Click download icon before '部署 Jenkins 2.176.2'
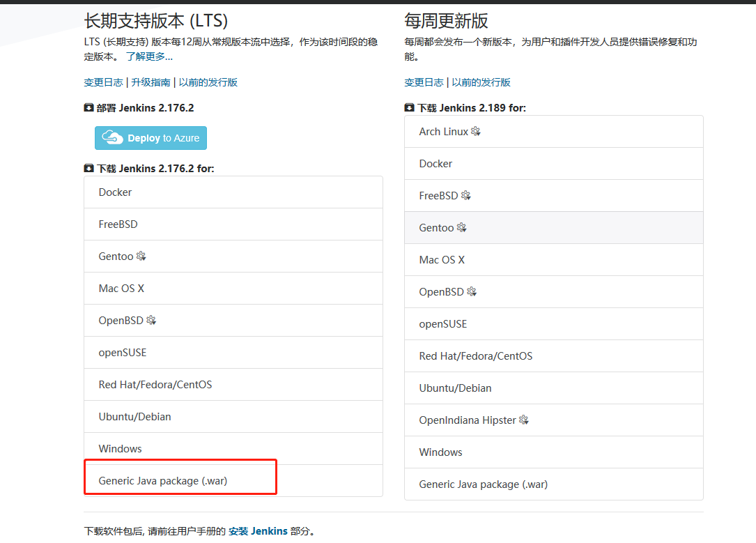This screenshot has width=756, height=543. (x=88, y=107)
